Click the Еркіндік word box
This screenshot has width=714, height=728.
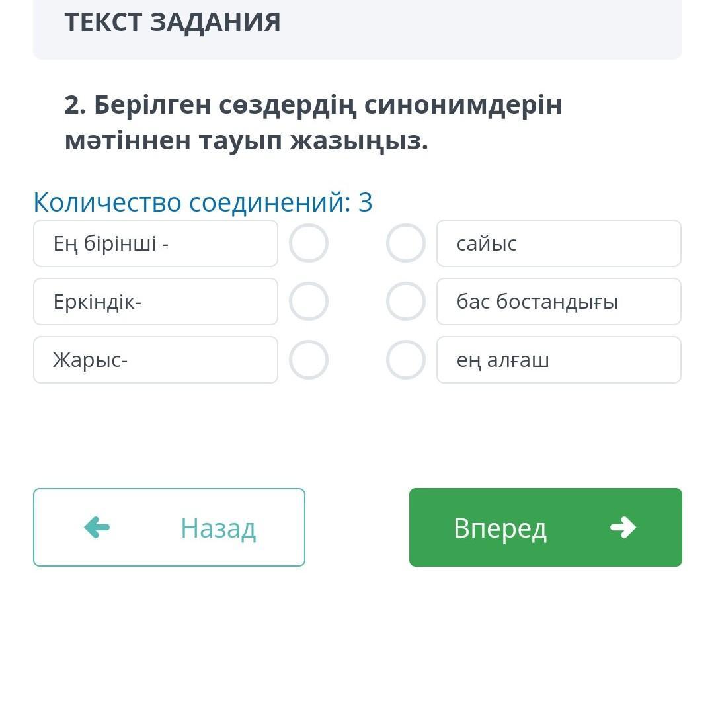point(155,302)
